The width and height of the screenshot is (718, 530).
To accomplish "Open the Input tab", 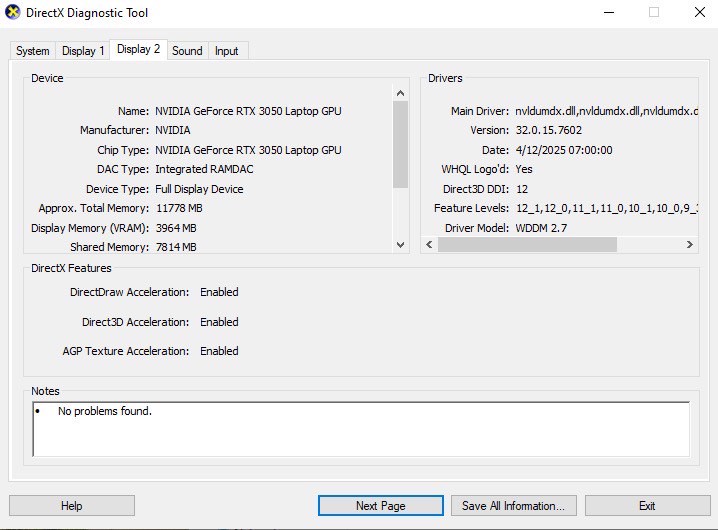I will point(227,51).
